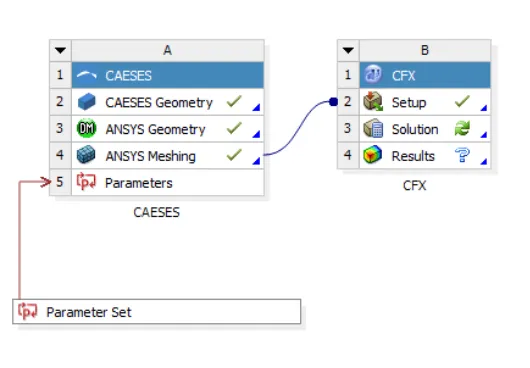Click the question mark status of Results
Screen dimensions: 530x368
(x=462, y=155)
